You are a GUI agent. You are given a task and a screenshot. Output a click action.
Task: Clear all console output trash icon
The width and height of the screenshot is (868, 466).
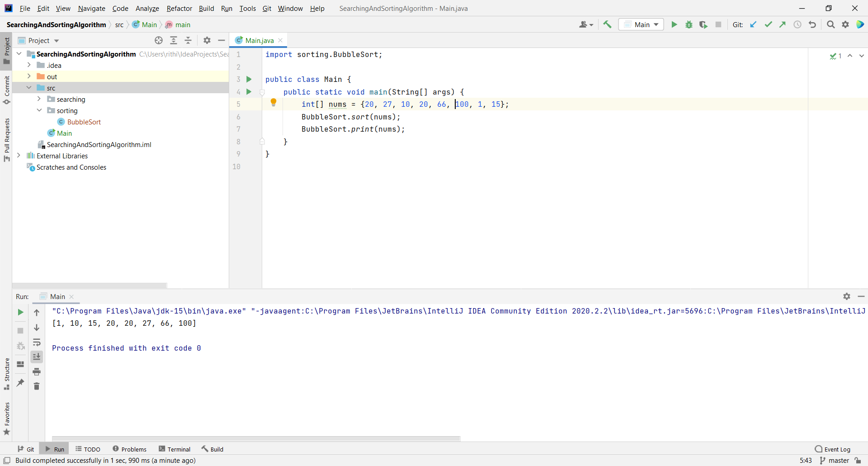(37, 386)
